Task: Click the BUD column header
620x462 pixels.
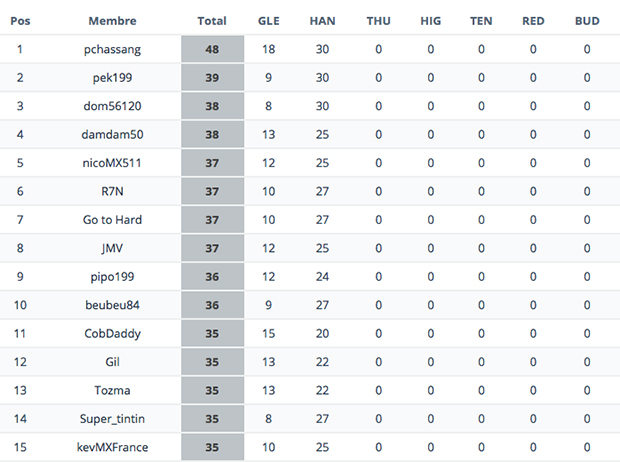Action: (x=587, y=21)
